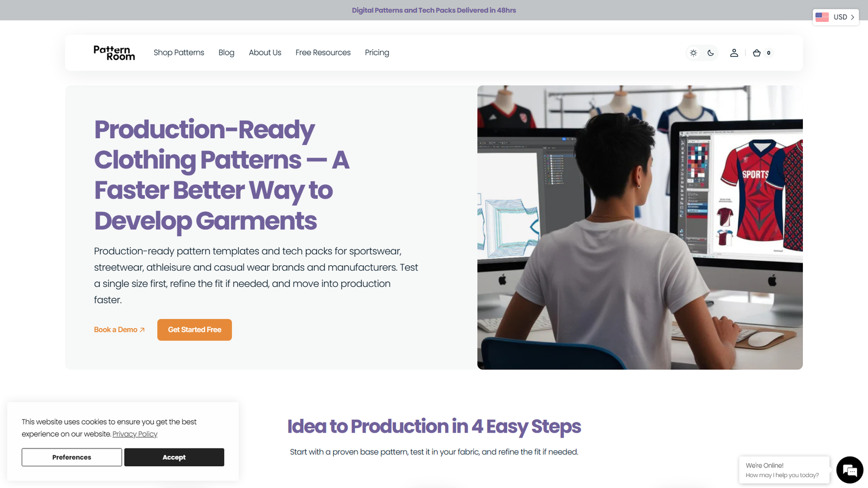Click the Book a Demo link

tap(115, 329)
